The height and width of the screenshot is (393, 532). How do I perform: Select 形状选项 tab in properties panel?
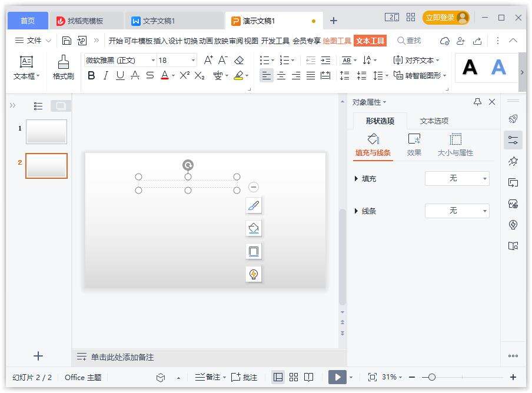pyautogui.click(x=380, y=121)
